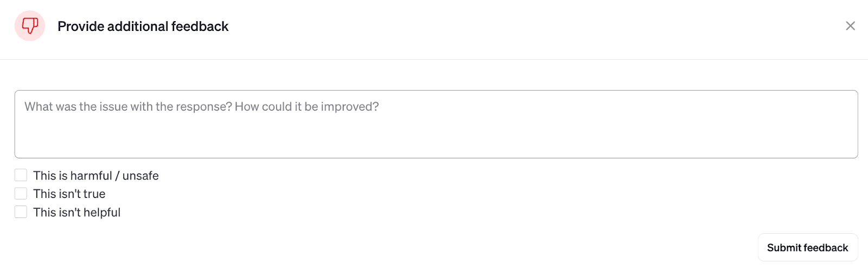Click the "This isn't true" label text
The height and width of the screenshot is (269, 868).
[69, 194]
